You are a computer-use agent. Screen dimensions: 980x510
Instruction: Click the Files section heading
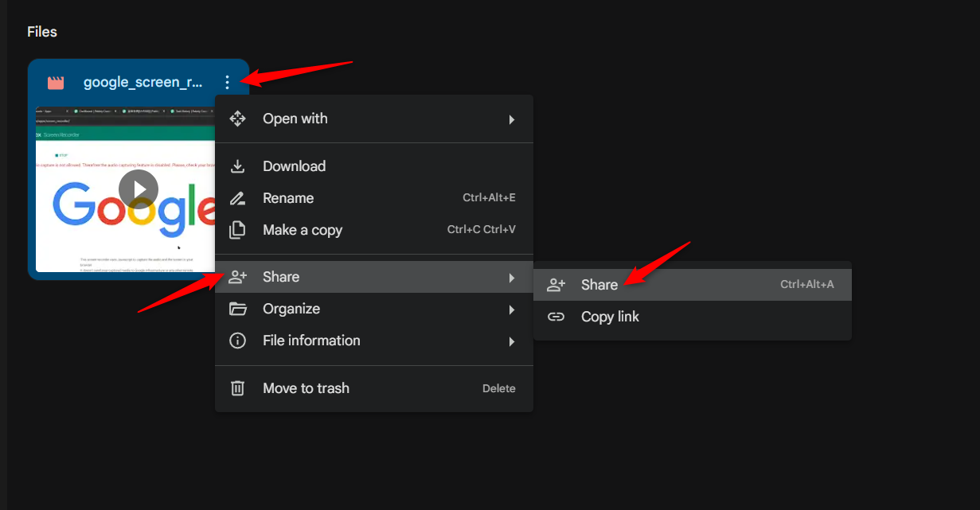[42, 32]
